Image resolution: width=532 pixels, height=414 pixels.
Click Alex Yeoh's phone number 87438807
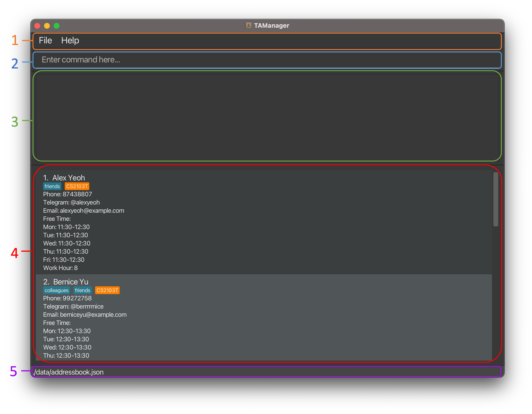coord(77,194)
